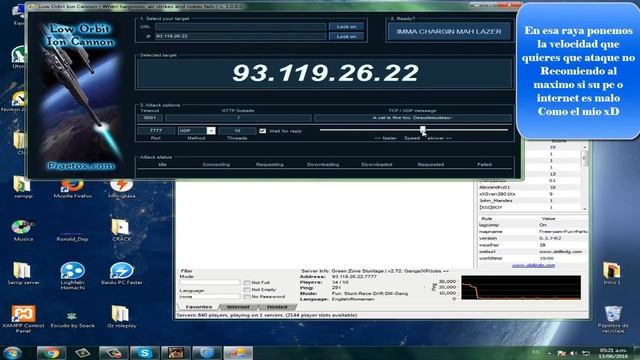Click the Mode filter text field
The width and height of the screenshot is (640, 360).
(x=210, y=282)
